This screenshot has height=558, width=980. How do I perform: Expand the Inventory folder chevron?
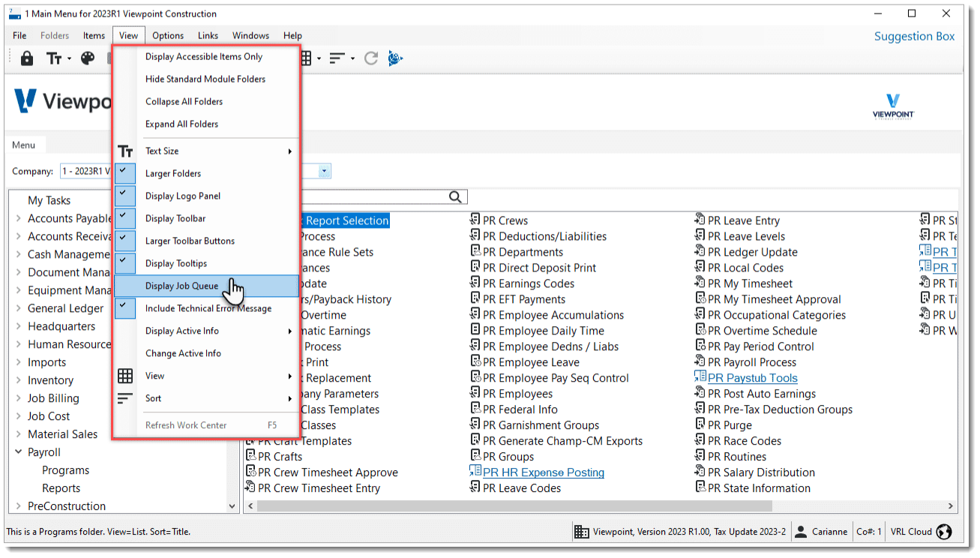pos(19,380)
